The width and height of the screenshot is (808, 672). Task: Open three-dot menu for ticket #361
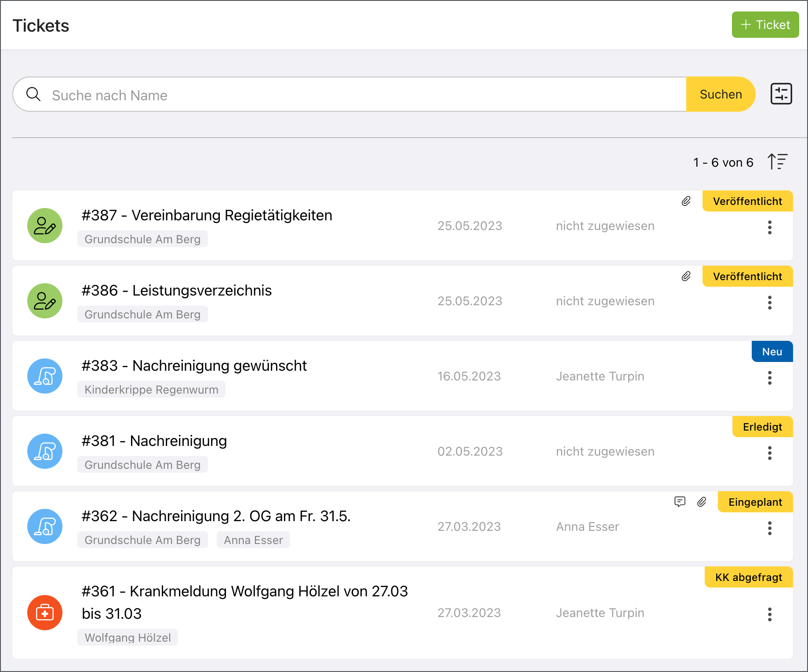[x=769, y=614]
